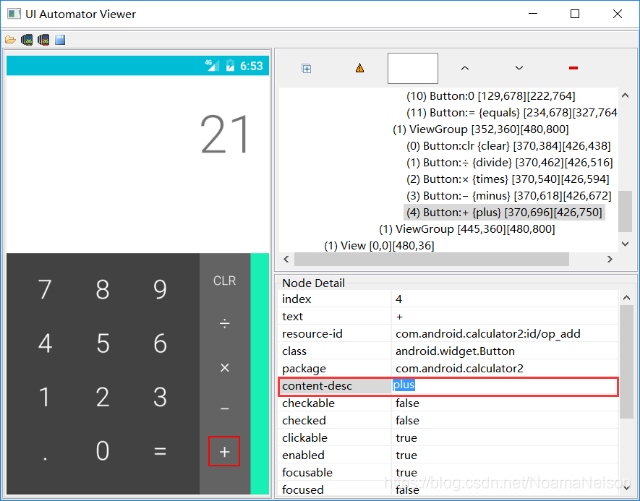Viewport: 640px width, 501px height.
Task: Click the search text box above tree
Action: (x=412, y=68)
